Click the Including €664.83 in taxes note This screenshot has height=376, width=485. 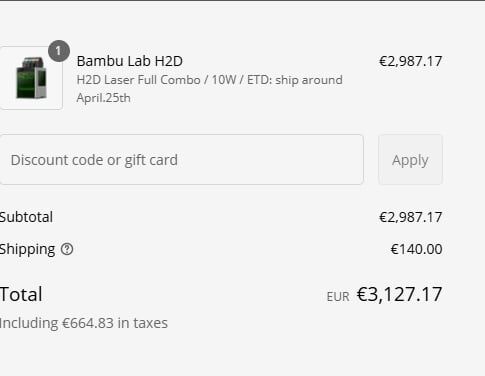(x=84, y=323)
